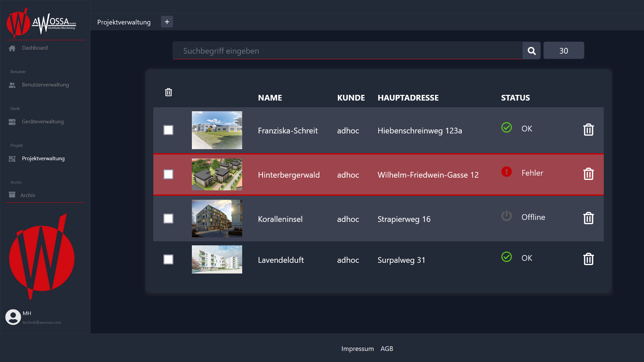Click the plus icon to add project
The height and width of the screenshot is (362, 644).
coord(167,22)
